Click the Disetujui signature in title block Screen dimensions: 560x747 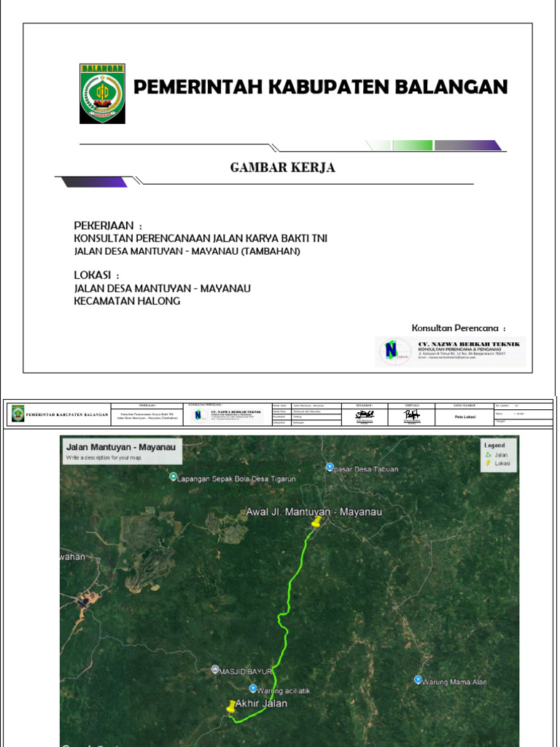(x=411, y=415)
